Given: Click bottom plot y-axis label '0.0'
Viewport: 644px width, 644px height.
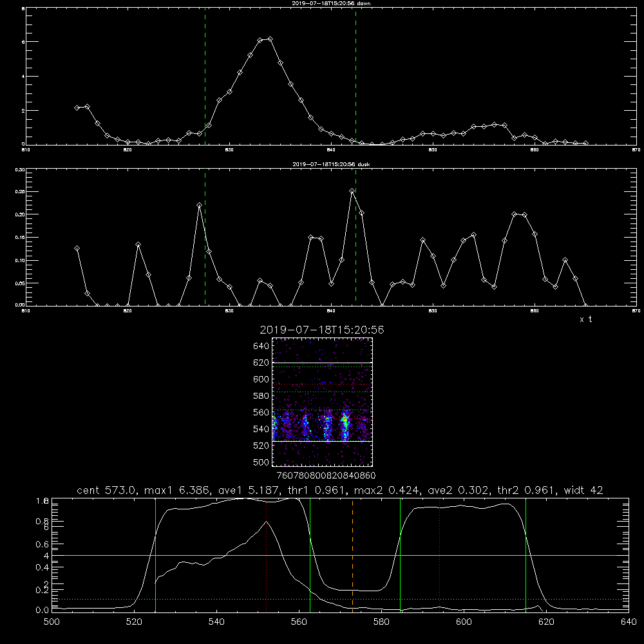Looking at the screenshot, I should point(43,611).
